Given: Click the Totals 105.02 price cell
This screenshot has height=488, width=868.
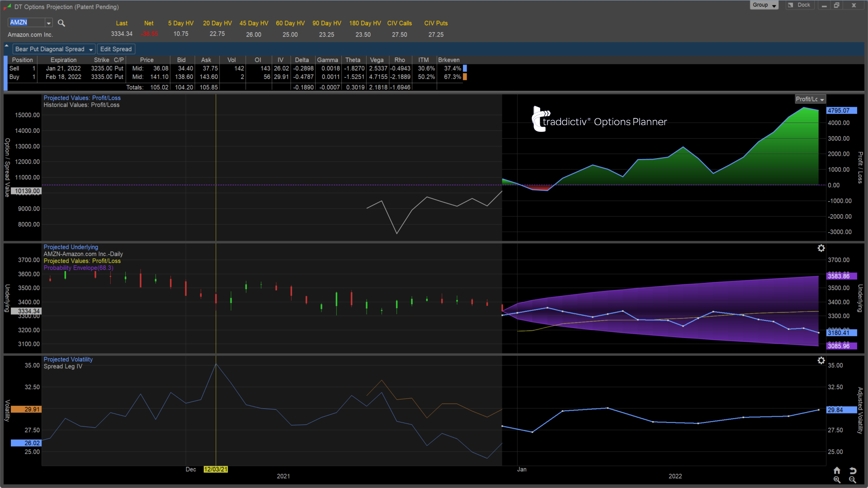Looking at the screenshot, I should [x=159, y=88].
